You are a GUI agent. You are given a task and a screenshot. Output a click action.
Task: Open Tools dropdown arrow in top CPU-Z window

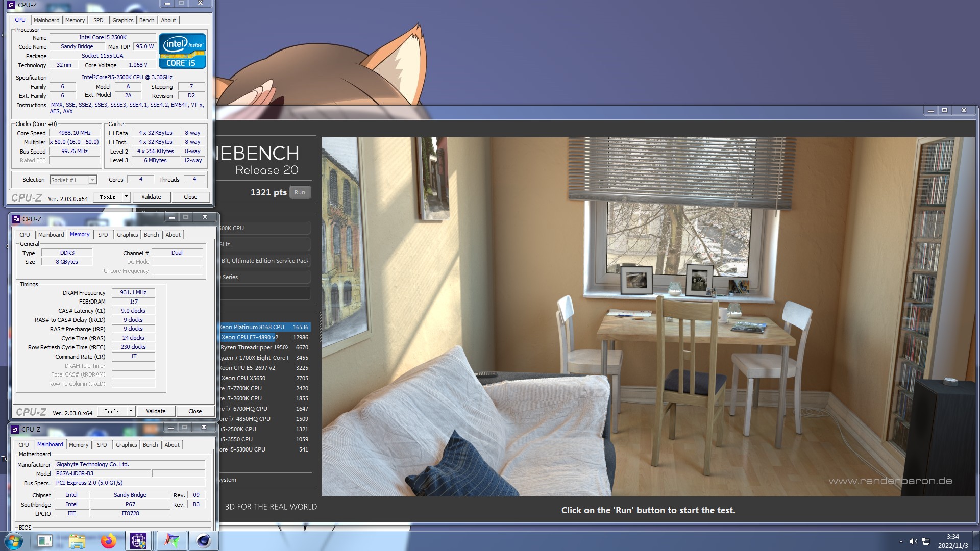coord(127,197)
